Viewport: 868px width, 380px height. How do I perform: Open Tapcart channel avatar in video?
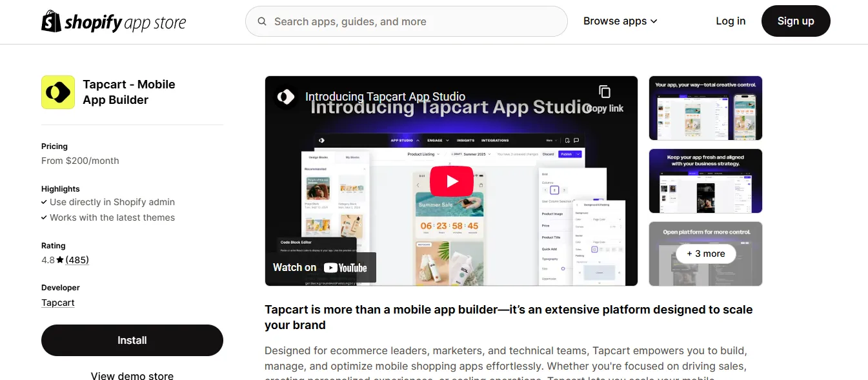coord(285,97)
